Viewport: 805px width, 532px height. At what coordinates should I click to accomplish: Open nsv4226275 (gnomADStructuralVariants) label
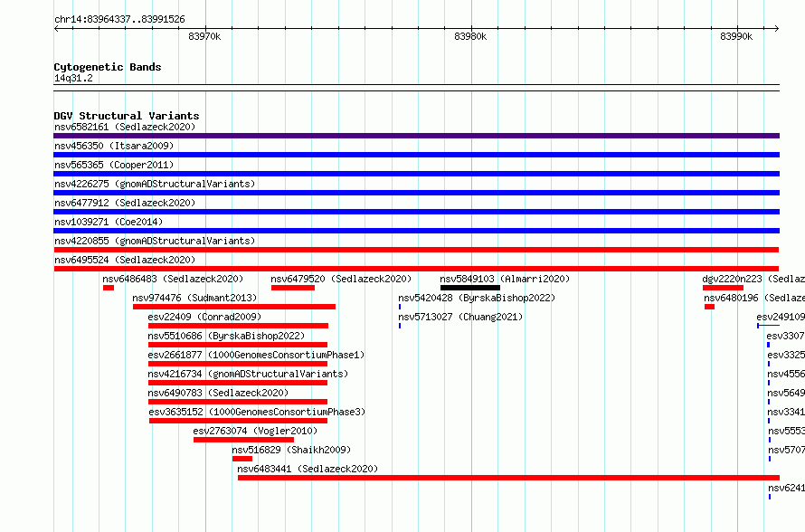[x=155, y=184]
